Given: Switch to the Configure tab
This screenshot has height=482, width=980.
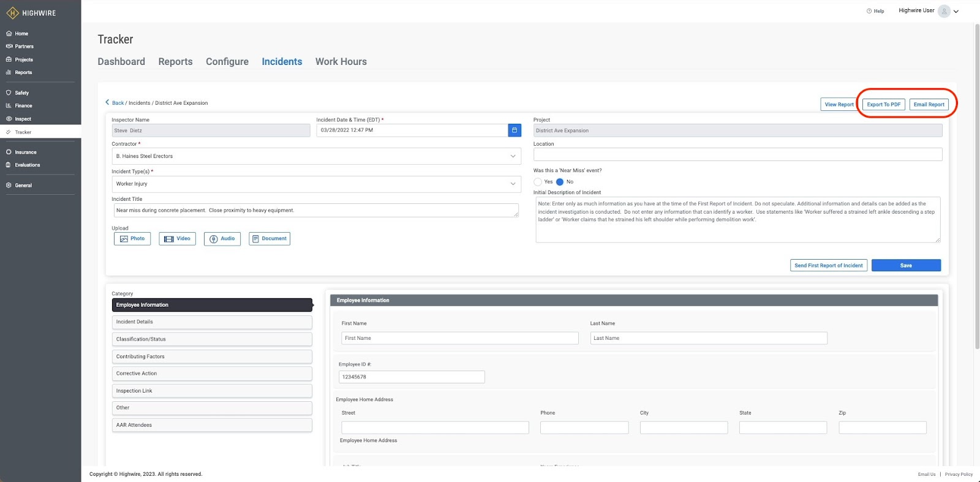Looking at the screenshot, I should pos(227,61).
